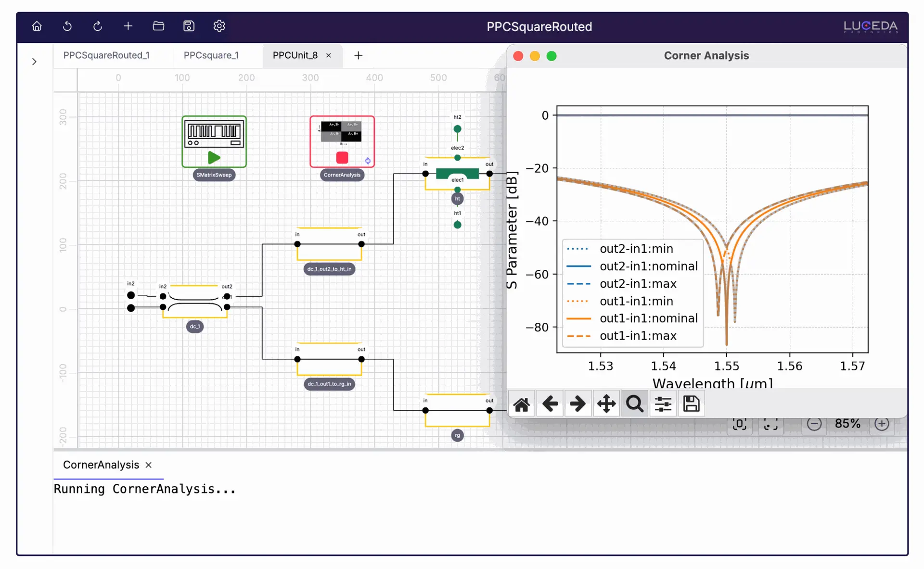Reset plot view with home button
The height and width of the screenshot is (569, 924).
tap(522, 404)
